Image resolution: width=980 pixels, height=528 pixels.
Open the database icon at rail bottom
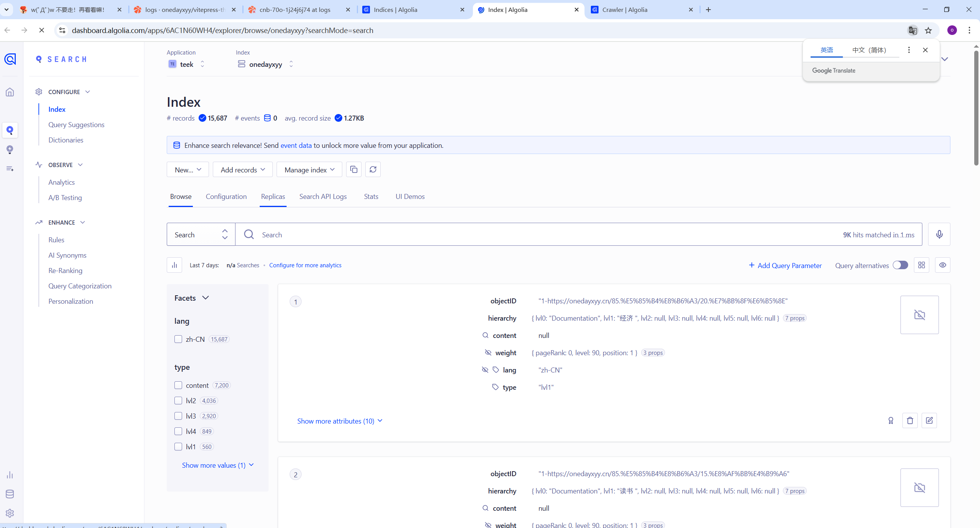tap(10, 494)
